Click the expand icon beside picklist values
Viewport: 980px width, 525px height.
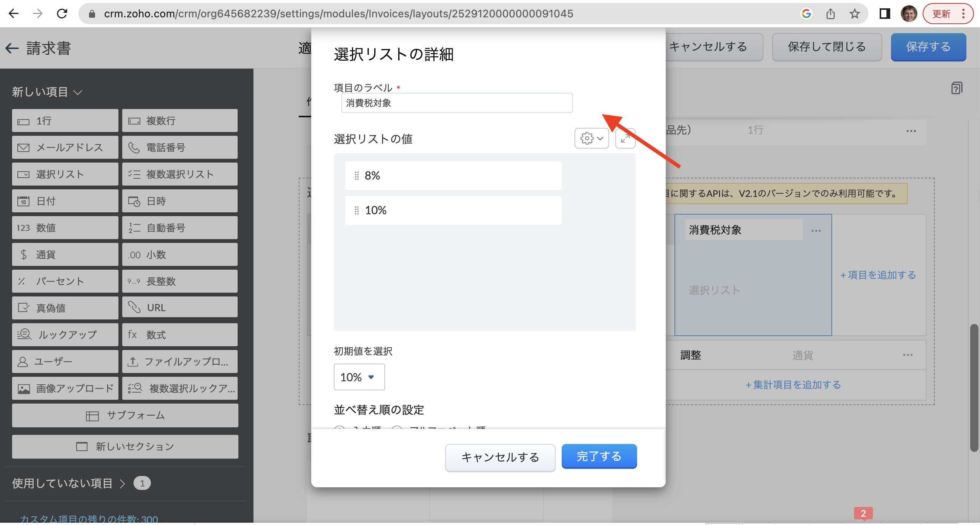pos(625,138)
